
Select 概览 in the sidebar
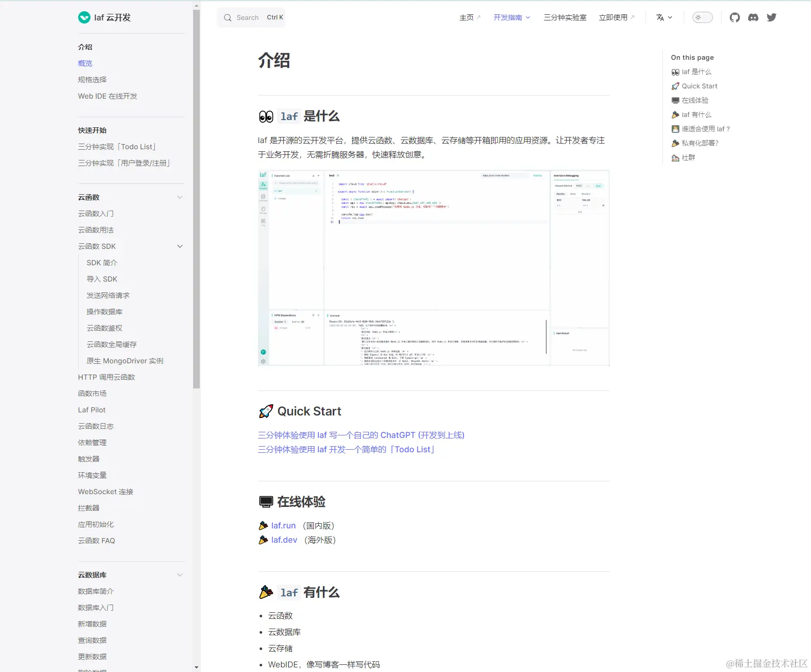(85, 63)
